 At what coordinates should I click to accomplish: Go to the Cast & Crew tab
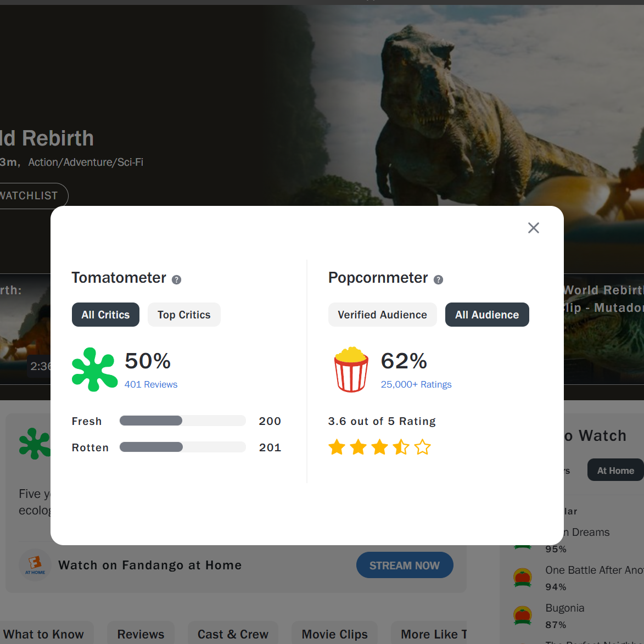point(233,634)
